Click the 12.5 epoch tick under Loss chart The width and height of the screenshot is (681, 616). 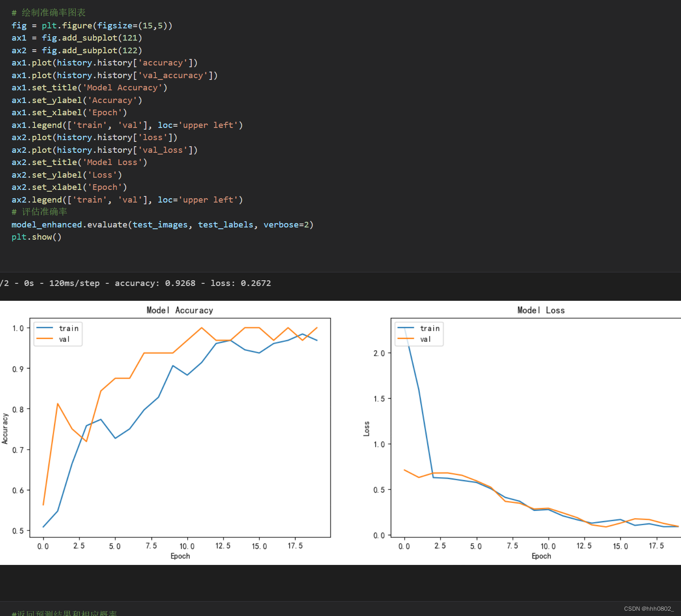click(584, 546)
